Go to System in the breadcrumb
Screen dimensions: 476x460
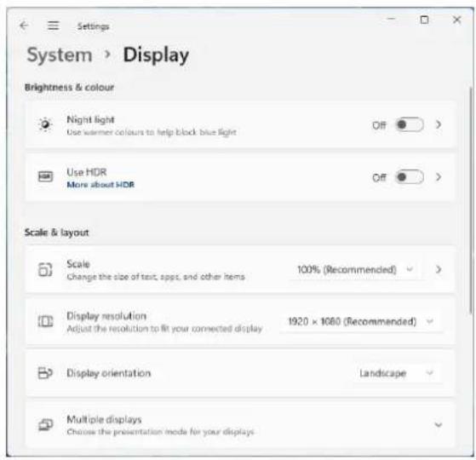point(60,55)
